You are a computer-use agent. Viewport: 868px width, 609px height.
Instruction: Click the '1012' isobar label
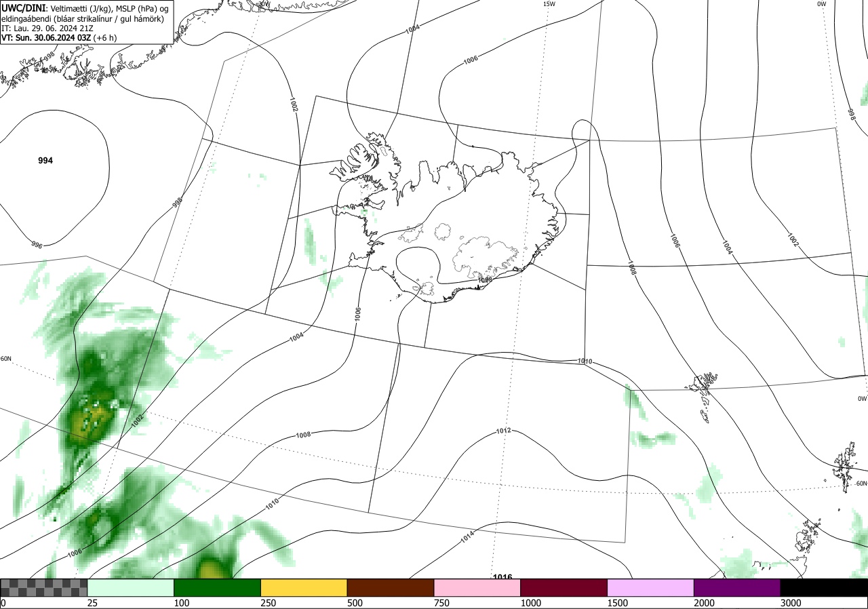[503, 431]
